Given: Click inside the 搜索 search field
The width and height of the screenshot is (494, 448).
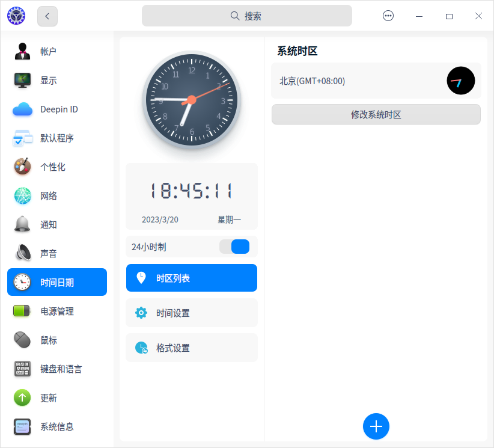Looking at the screenshot, I should [x=246, y=16].
